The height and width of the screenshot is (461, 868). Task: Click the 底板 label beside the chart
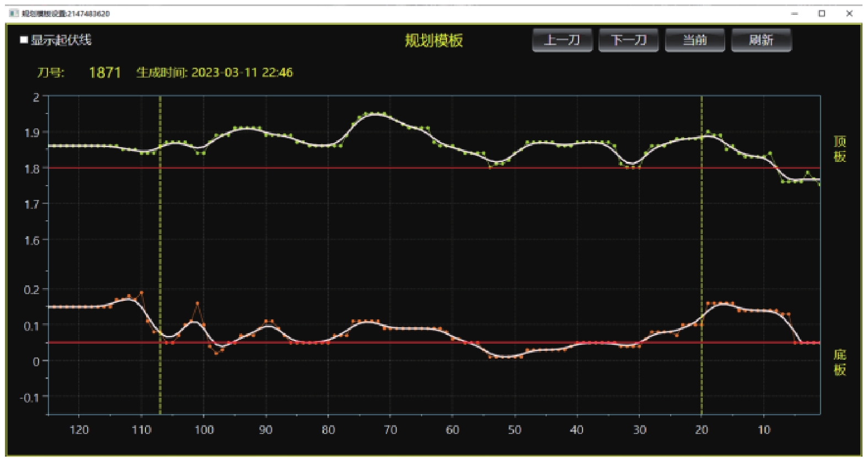[x=839, y=362]
